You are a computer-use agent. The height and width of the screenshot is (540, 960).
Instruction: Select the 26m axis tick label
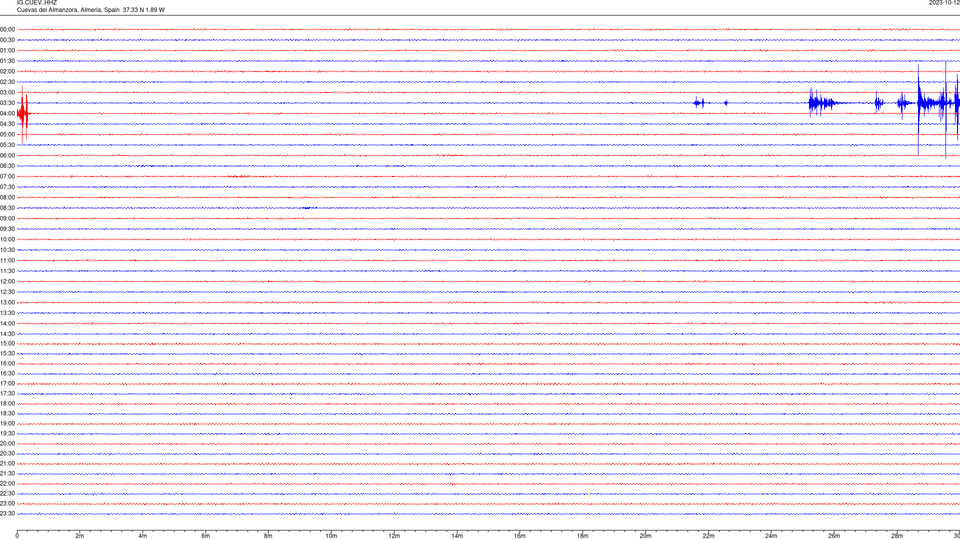834,536
